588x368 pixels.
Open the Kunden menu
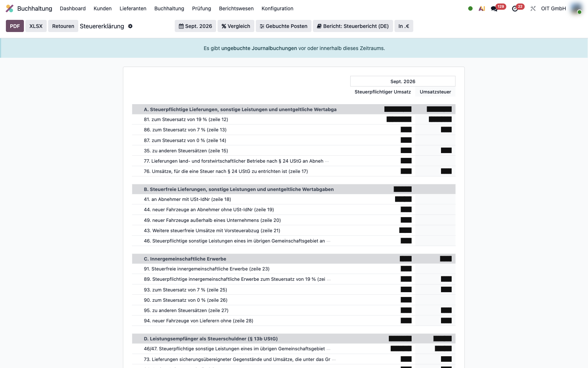pyautogui.click(x=103, y=8)
